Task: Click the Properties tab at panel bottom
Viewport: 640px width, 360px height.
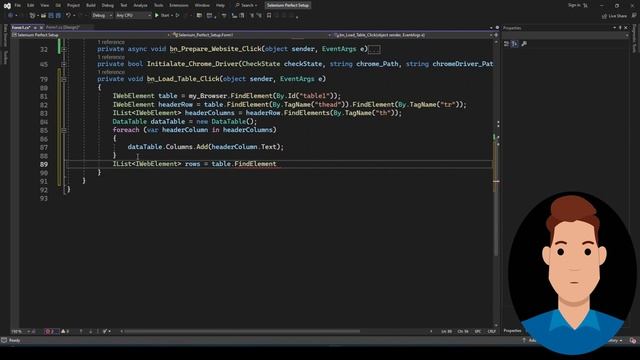Action: (512, 331)
